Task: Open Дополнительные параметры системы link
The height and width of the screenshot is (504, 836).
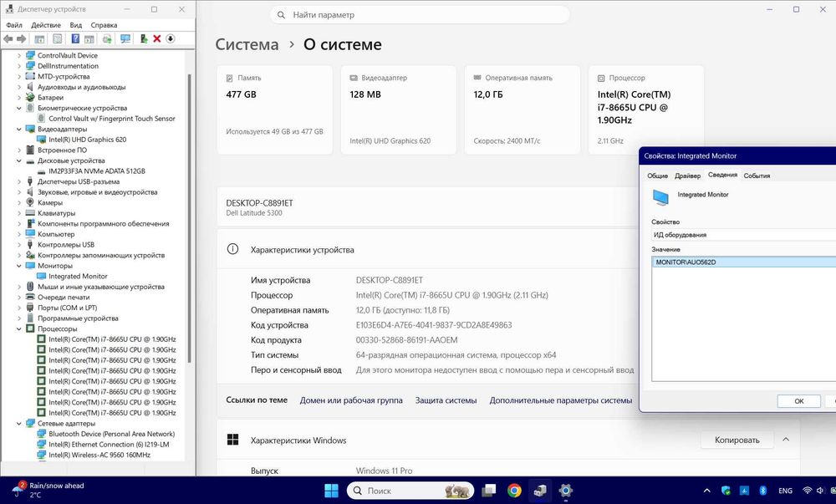Action: (561, 400)
